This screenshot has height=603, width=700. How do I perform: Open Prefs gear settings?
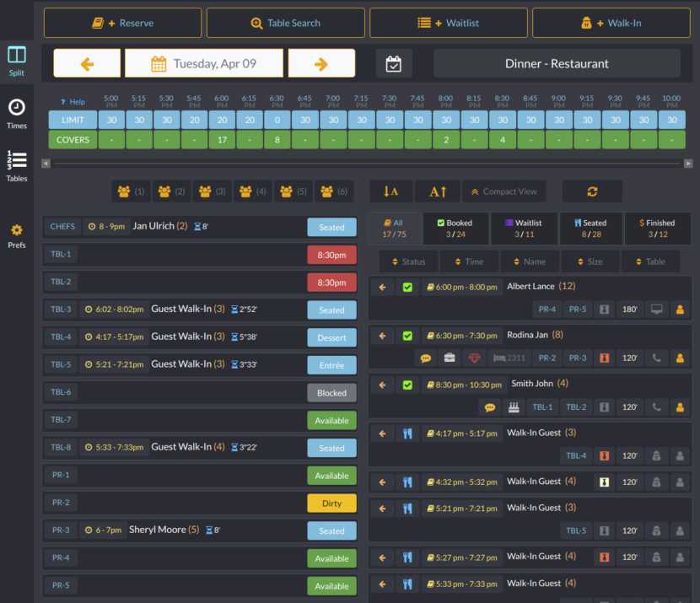(x=17, y=234)
